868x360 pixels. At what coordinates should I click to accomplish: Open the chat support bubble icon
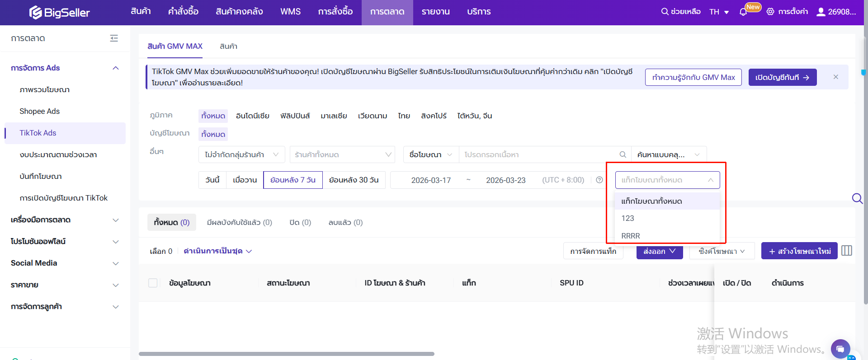click(x=840, y=349)
